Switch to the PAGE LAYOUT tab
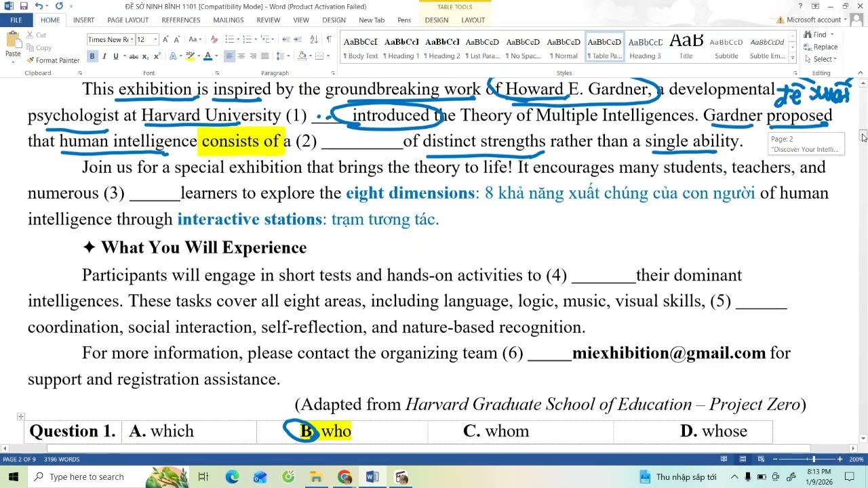 pos(128,20)
